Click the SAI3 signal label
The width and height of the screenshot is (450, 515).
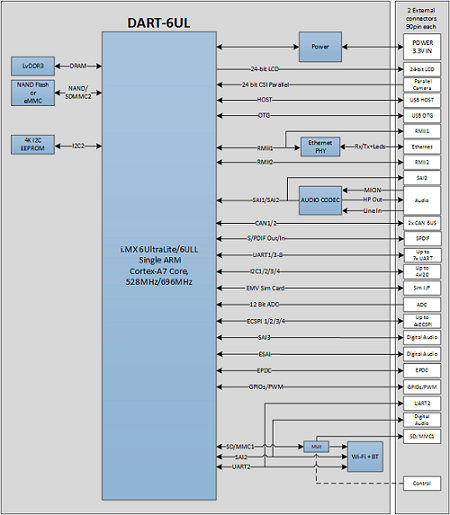(x=264, y=338)
